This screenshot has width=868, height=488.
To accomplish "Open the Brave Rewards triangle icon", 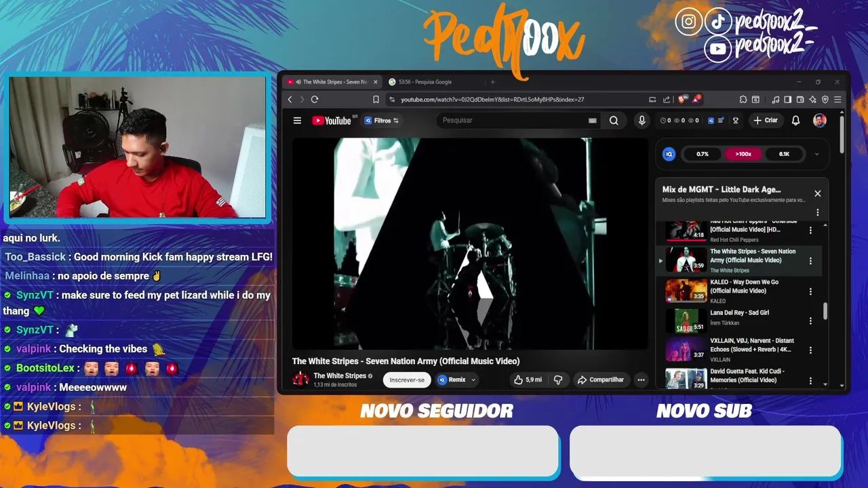I will (x=696, y=99).
